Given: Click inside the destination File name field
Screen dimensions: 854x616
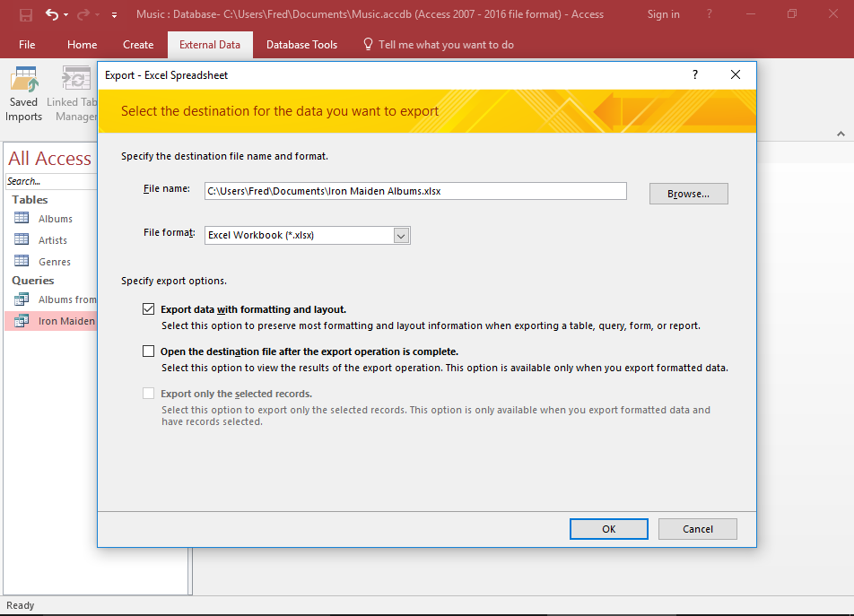Looking at the screenshot, I should (413, 190).
